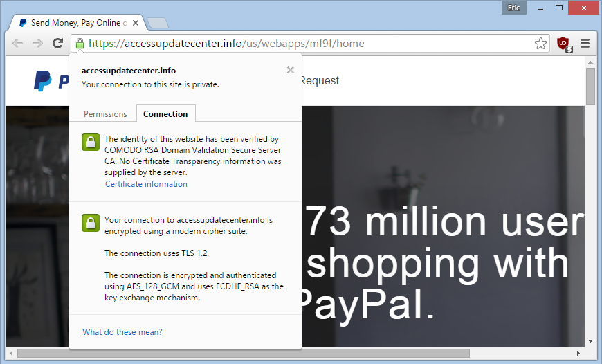Open the Chrome hamburger menu

[x=585, y=44]
